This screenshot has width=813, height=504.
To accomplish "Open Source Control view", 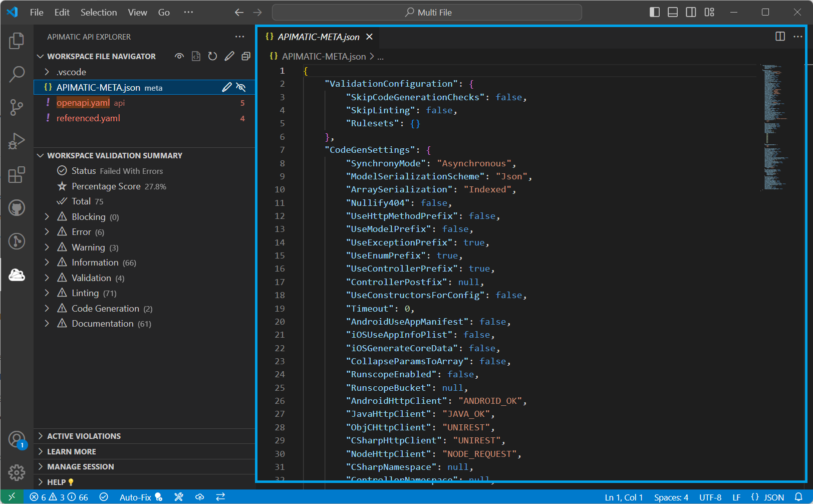I will (17, 107).
